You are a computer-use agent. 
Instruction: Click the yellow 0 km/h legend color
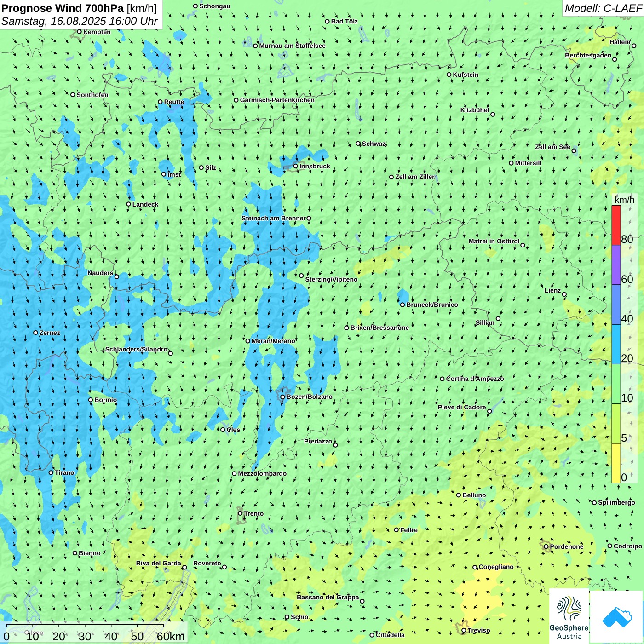616,463
